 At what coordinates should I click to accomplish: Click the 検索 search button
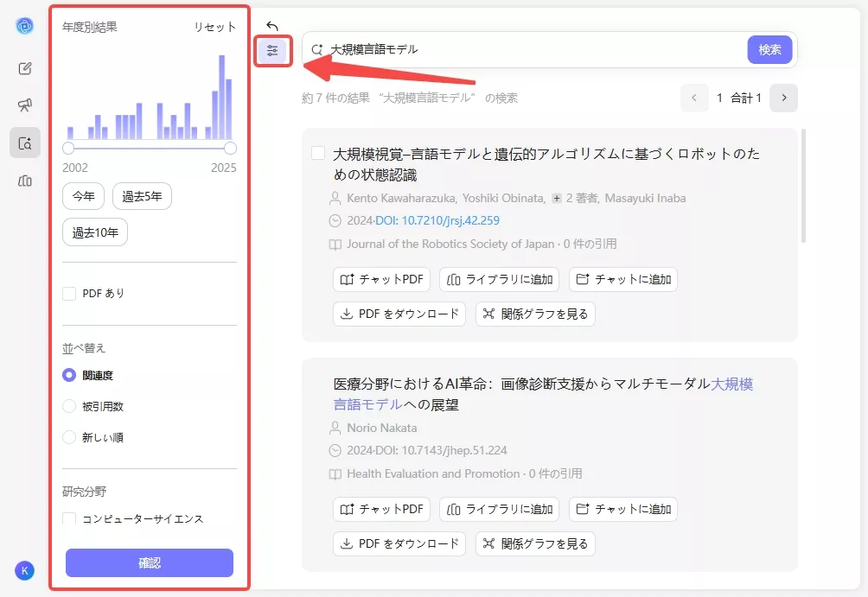[769, 50]
